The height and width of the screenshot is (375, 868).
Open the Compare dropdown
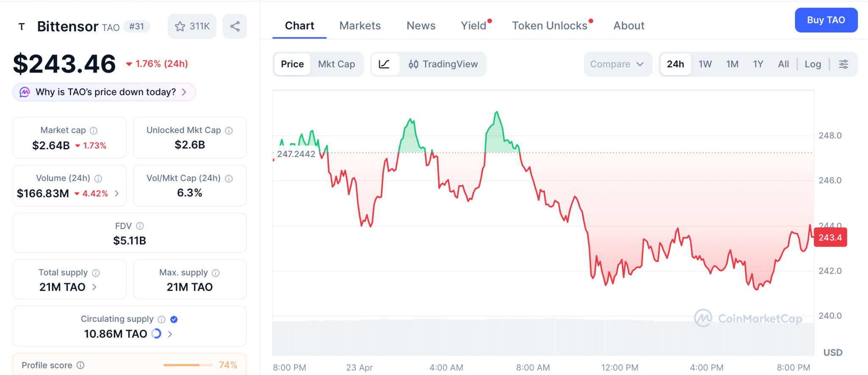pos(617,64)
